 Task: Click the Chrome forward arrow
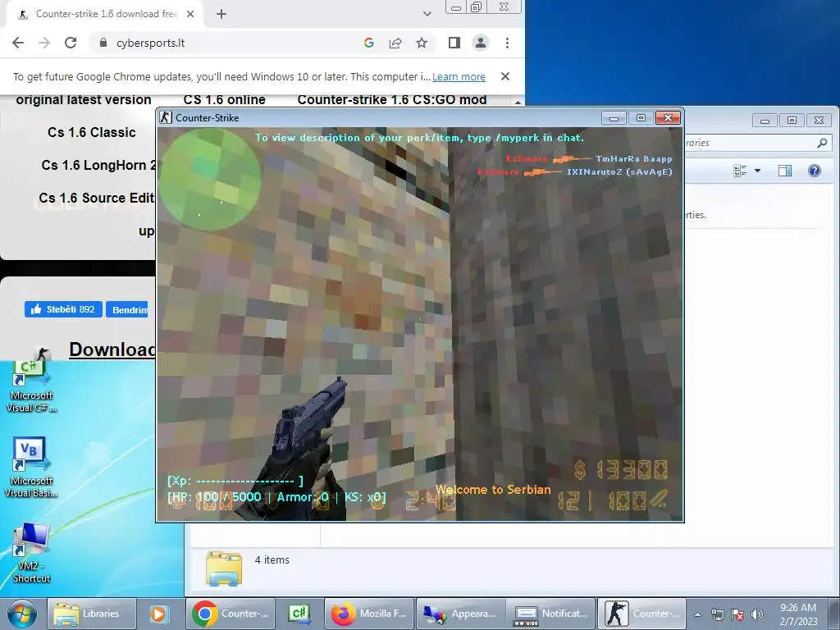tap(44, 43)
